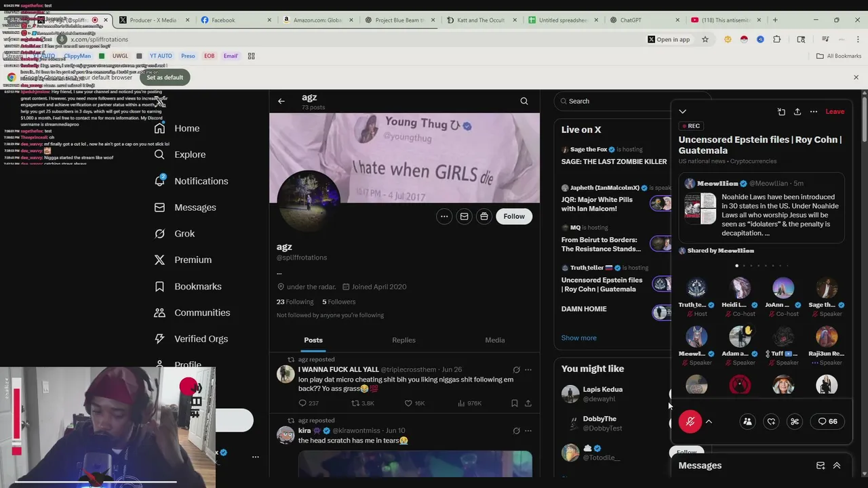Leave the Epstein files Space
Viewport: 868px width, 488px height.
(835, 112)
